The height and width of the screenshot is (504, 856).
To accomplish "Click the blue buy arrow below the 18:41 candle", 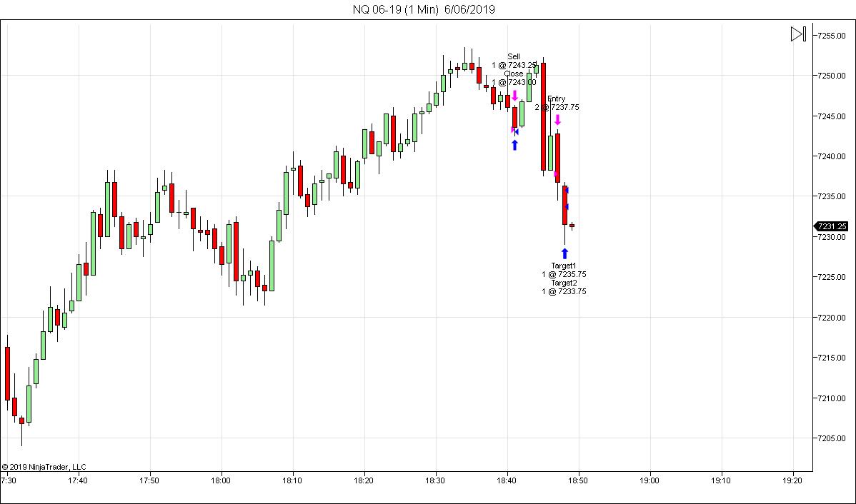I will pyautogui.click(x=514, y=144).
